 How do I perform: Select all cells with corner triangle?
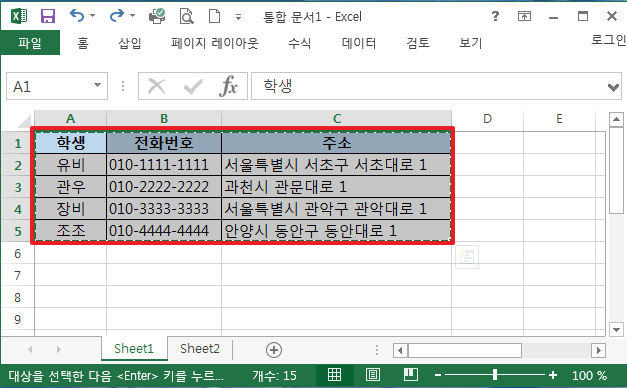(x=24, y=120)
